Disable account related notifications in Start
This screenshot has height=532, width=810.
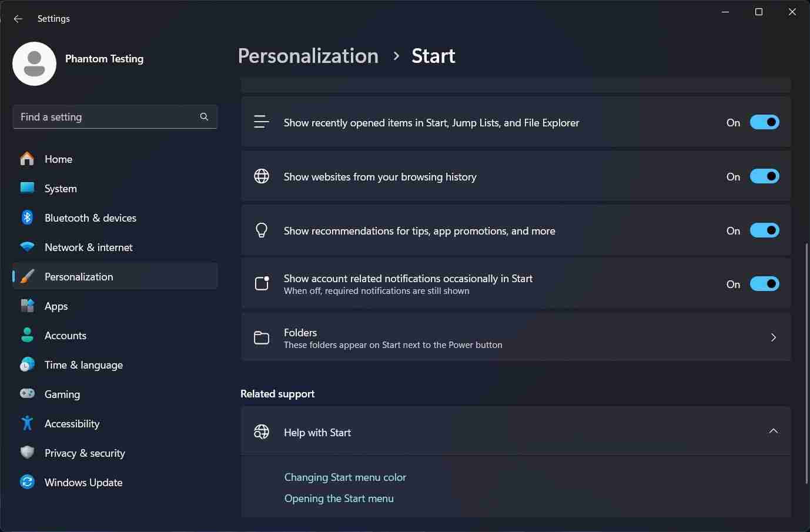point(764,284)
